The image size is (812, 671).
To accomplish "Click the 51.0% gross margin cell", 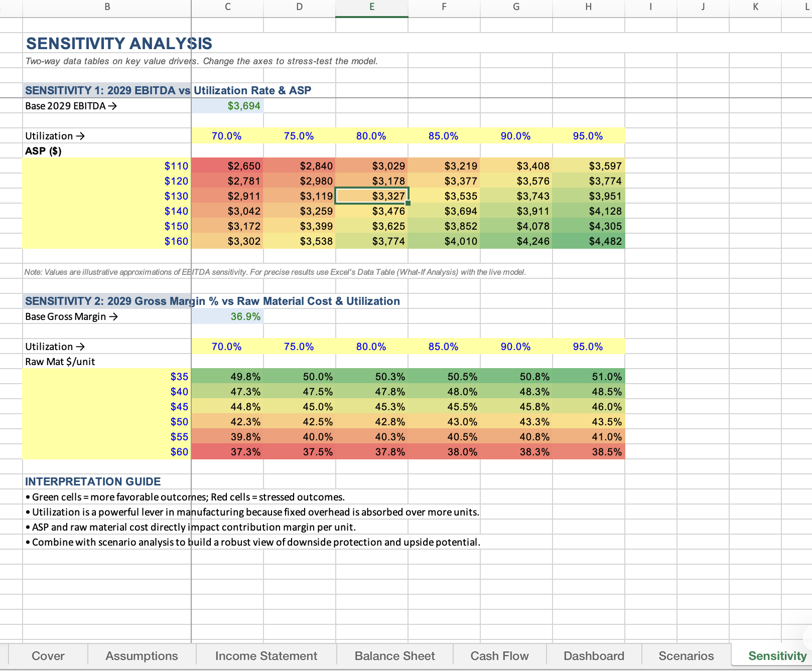I will coord(589,377).
